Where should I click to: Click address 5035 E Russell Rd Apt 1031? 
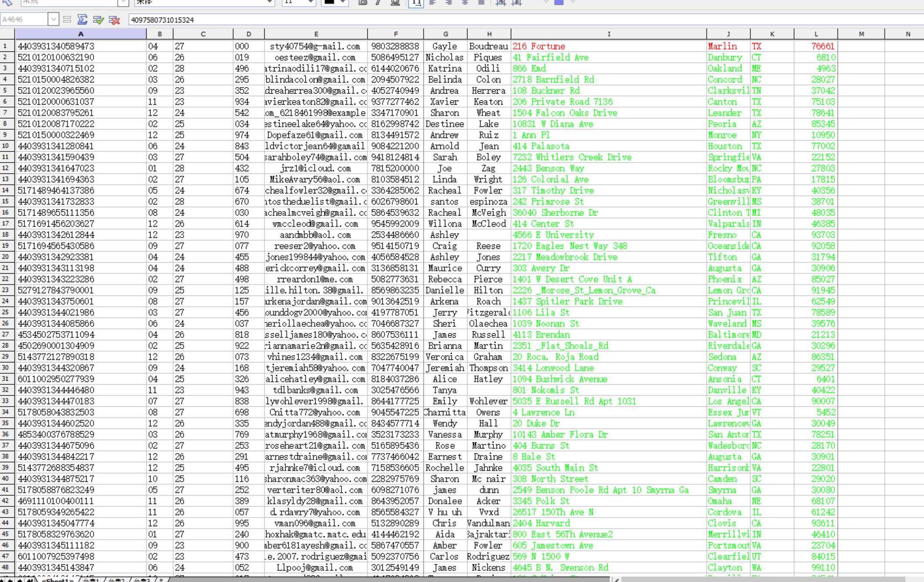pos(574,401)
